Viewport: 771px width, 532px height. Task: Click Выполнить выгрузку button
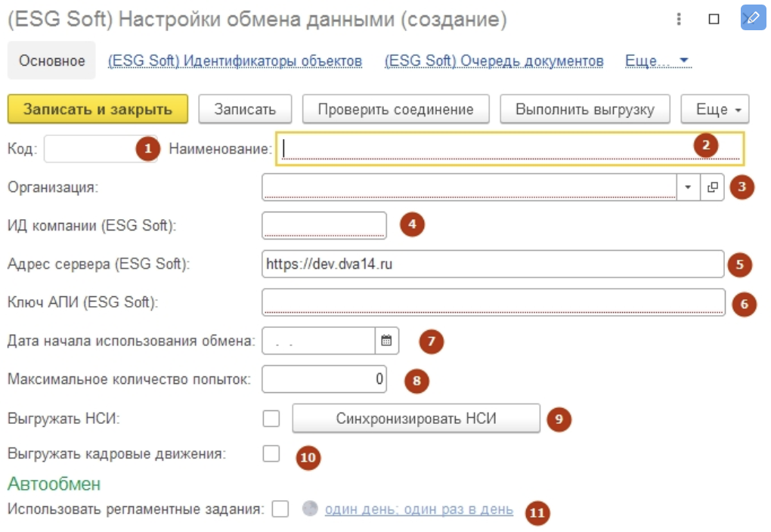coord(585,109)
